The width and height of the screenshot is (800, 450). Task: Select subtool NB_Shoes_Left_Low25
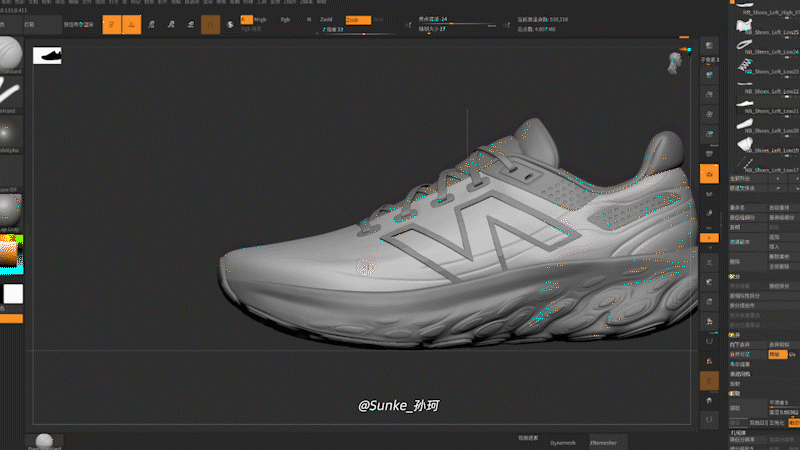point(767,27)
